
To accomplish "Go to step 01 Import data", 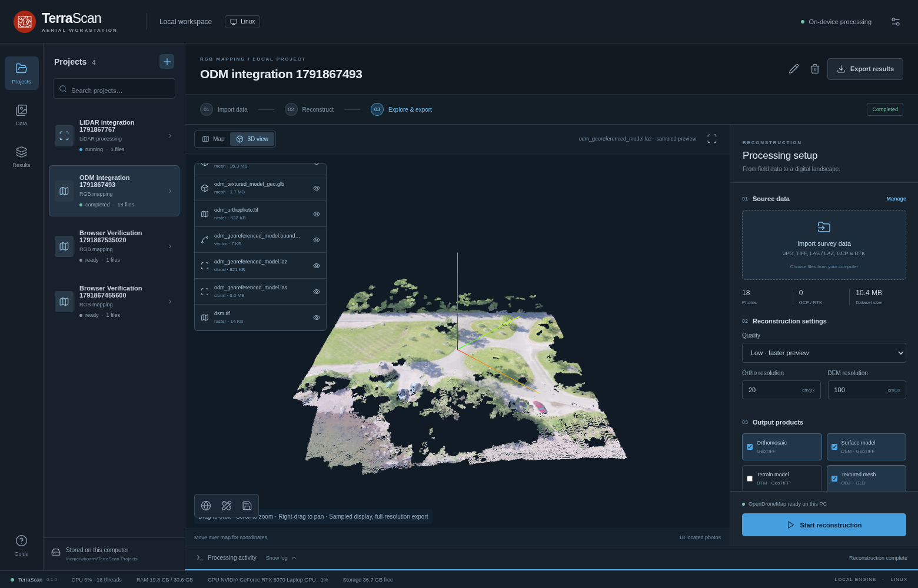I will point(224,109).
